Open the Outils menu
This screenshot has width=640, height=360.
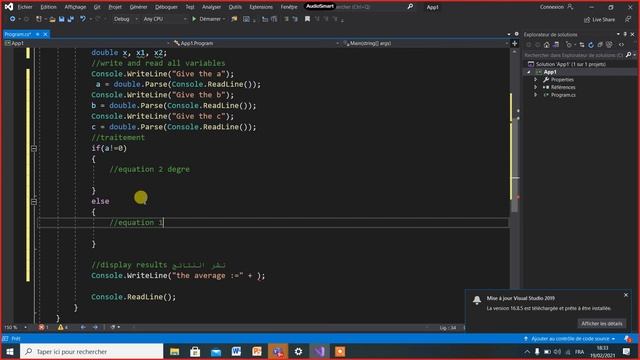click(x=235, y=7)
